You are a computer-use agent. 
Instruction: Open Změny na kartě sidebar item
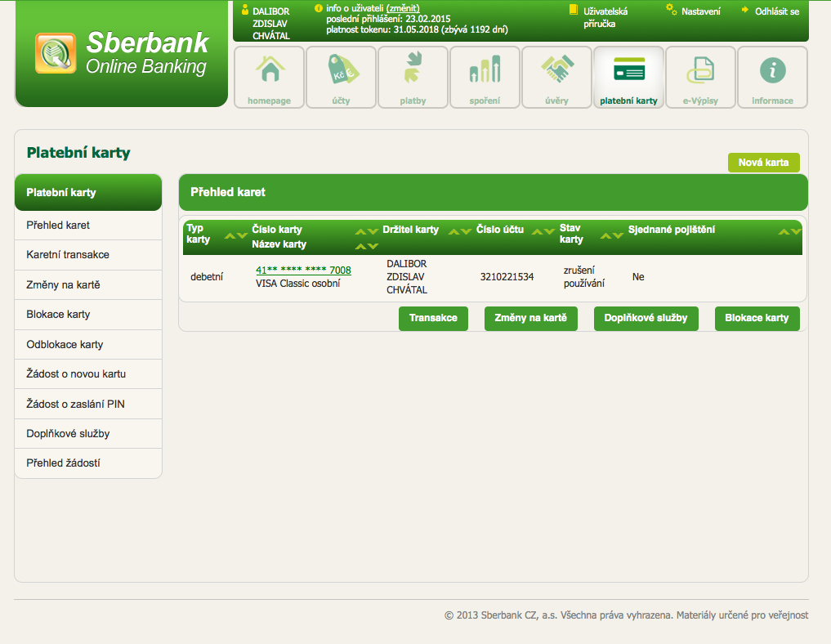88,285
